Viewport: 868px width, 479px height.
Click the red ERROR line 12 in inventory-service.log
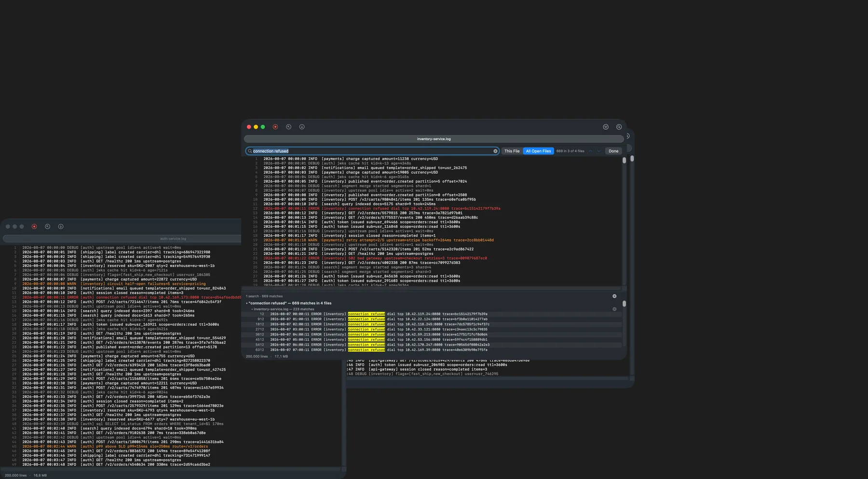coord(381,209)
